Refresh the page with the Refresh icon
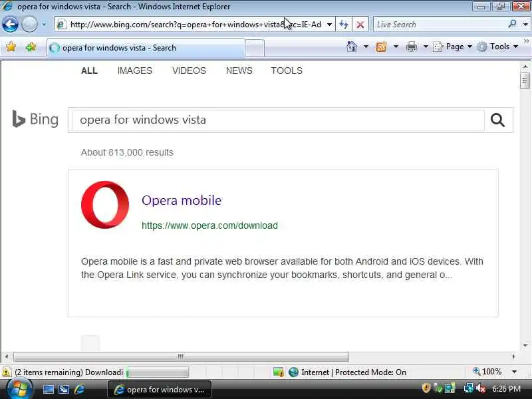 click(344, 25)
